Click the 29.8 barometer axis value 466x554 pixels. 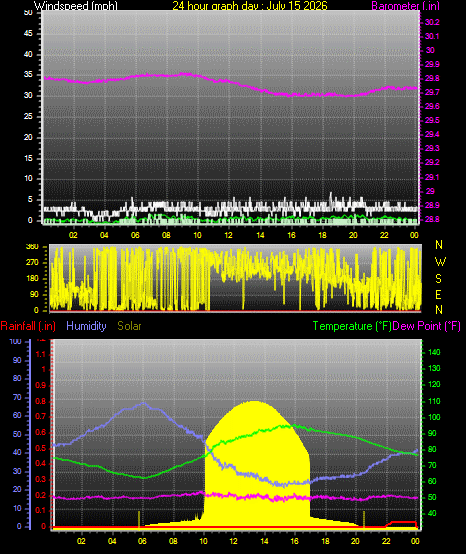tap(432, 78)
